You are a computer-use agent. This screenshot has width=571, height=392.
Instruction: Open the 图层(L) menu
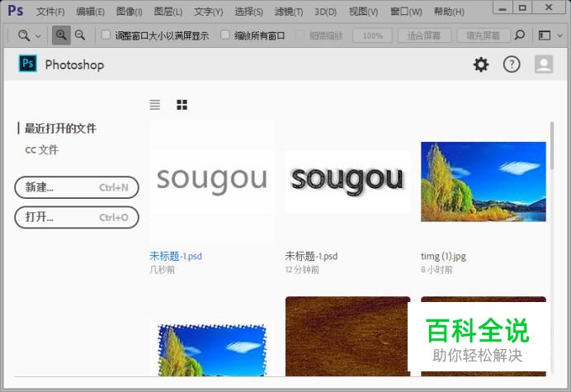168,12
